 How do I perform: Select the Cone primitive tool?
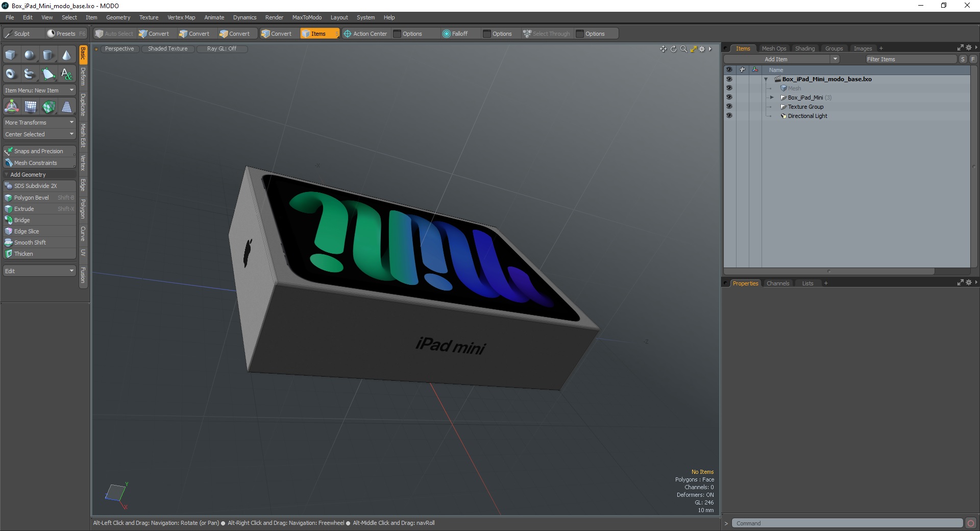coord(66,55)
